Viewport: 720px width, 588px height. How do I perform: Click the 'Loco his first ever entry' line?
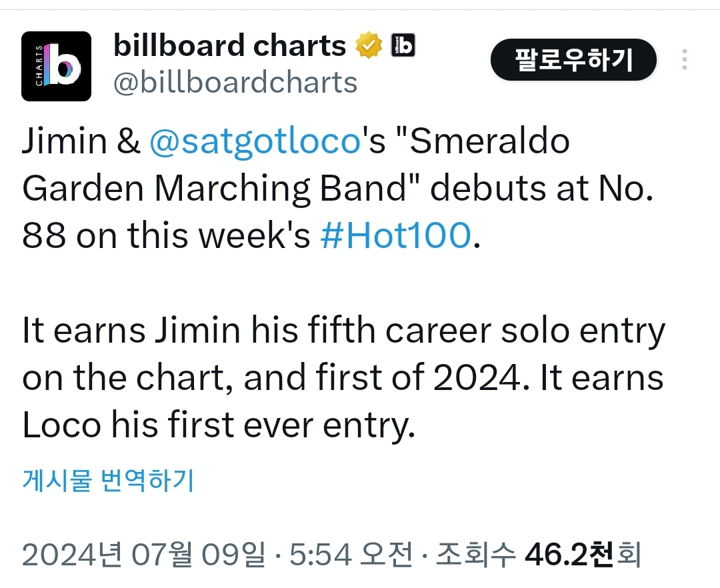(219, 425)
